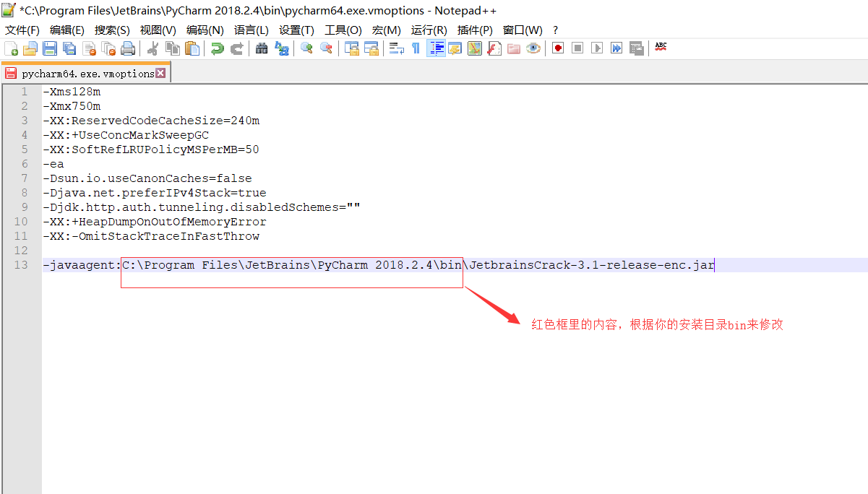Open the 视图(V) menu

tap(158, 30)
